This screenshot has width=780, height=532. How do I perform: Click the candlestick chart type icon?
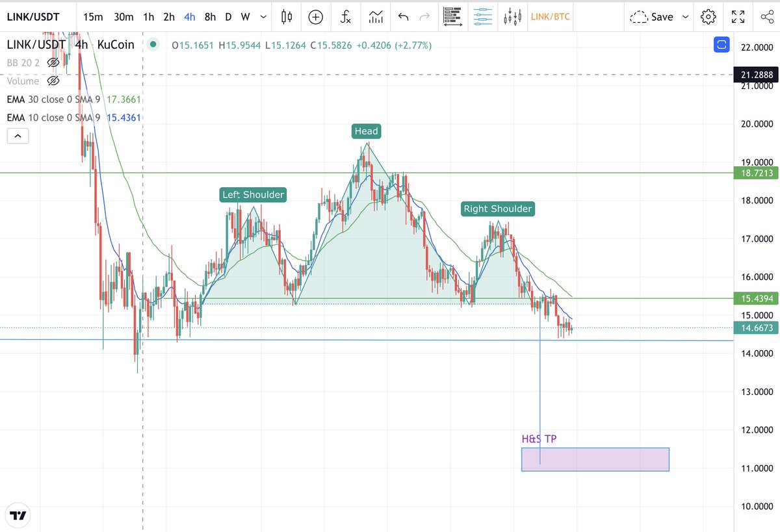[x=287, y=17]
